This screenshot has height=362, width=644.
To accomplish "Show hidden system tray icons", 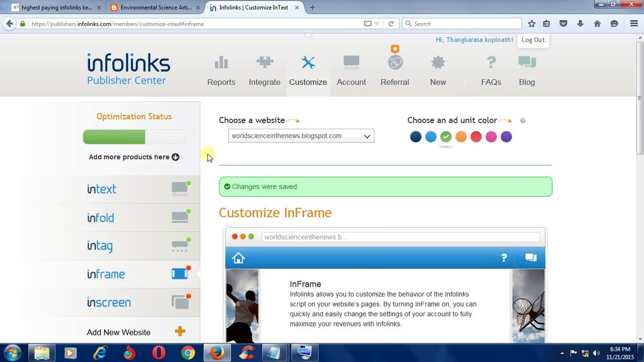I will [x=562, y=353].
